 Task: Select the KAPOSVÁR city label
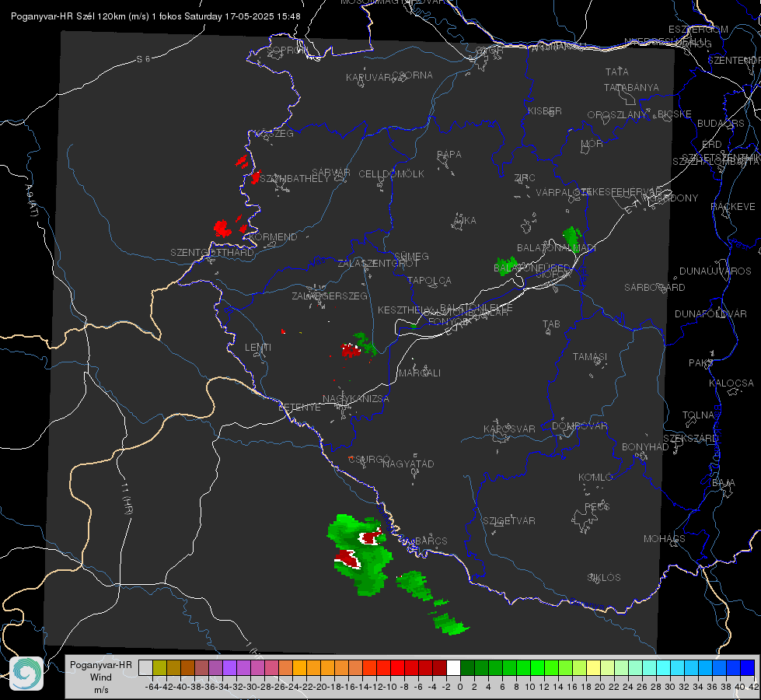(x=510, y=429)
